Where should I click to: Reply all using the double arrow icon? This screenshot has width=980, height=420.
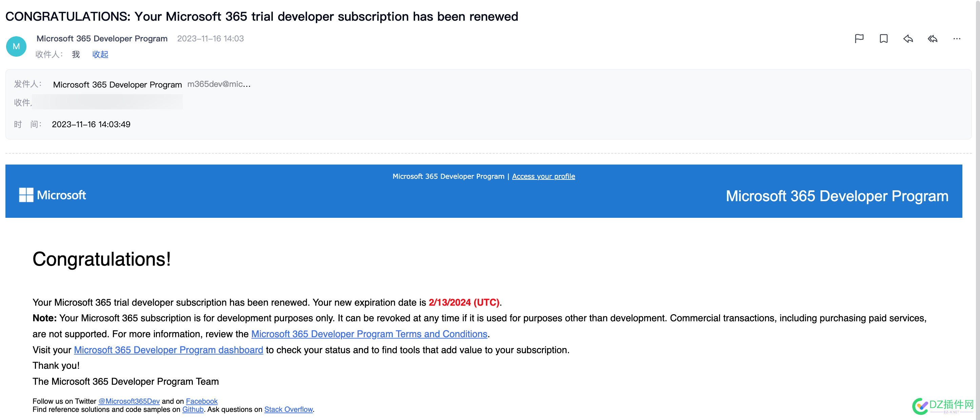click(933, 38)
